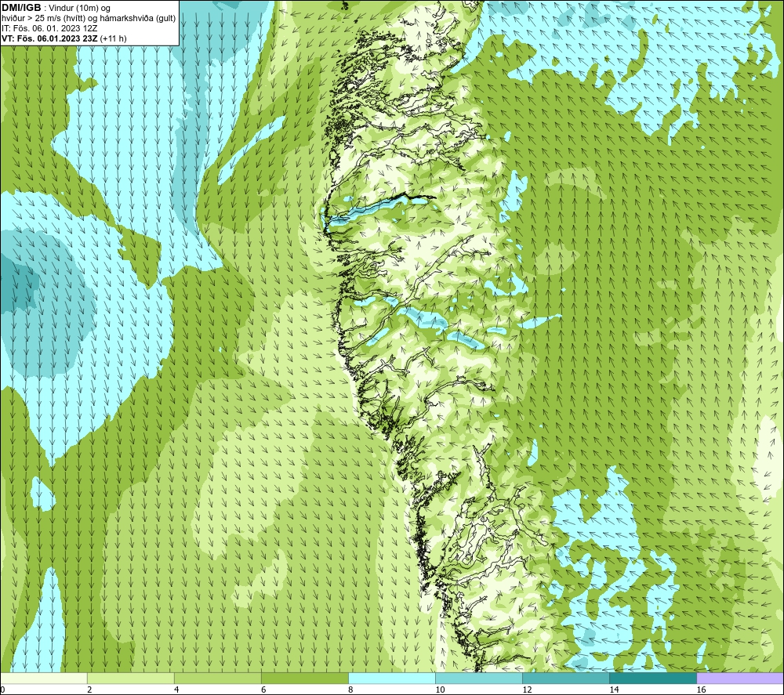Viewport: 784px width, 695px height.
Task: Click the DMI/IGB title text
Action: tap(21, 8)
